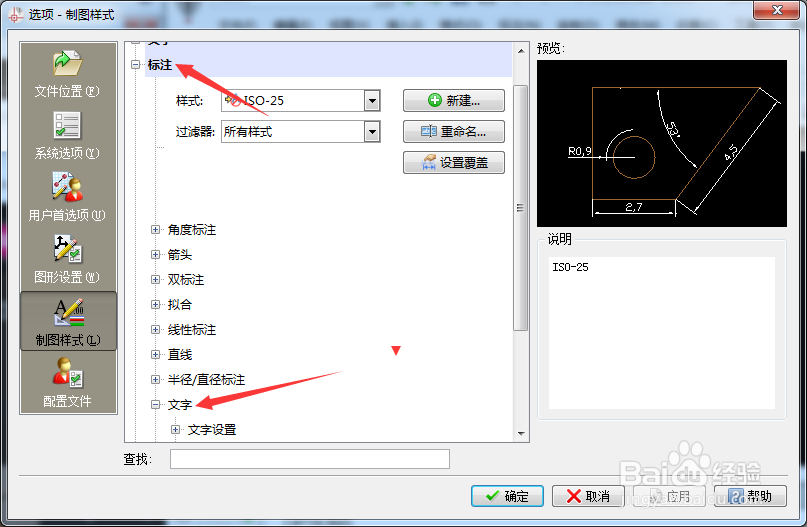Click the 新建... button
Viewport: 807px width, 527px height.
click(x=453, y=100)
